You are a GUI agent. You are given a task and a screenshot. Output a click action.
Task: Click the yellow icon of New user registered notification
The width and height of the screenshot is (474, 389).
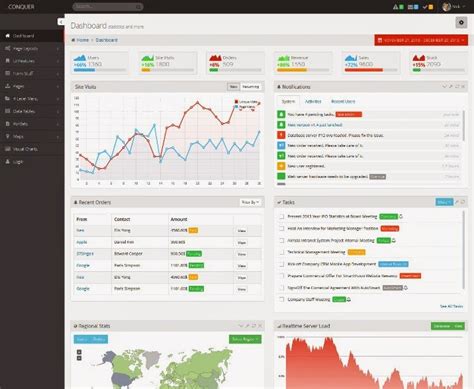(281, 166)
